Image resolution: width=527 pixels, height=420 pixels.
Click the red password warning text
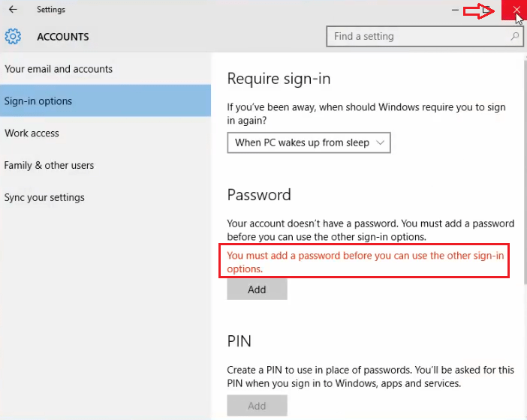point(366,262)
